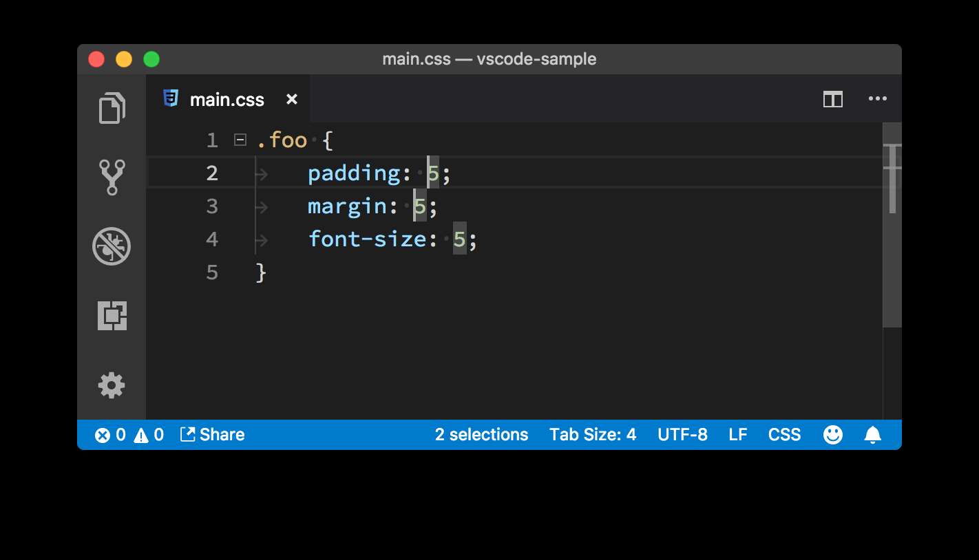Send feedback via the smiley icon

pyautogui.click(x=832, y=434)
